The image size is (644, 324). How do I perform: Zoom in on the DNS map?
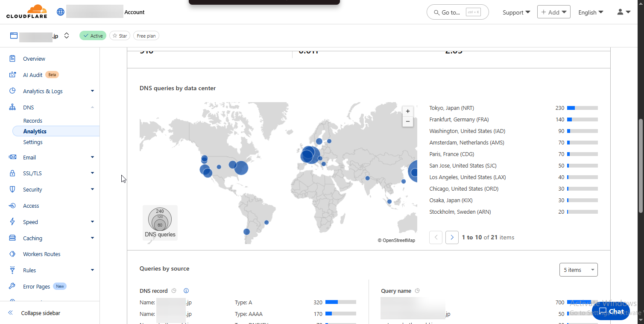408,111
